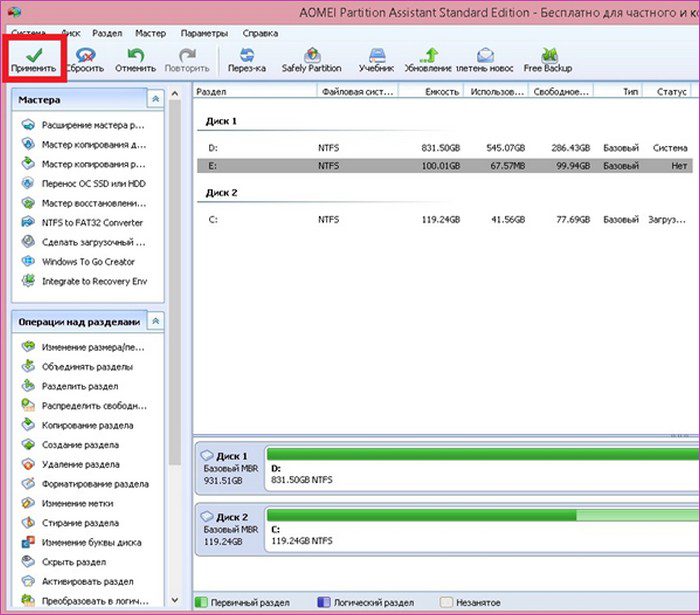This screenshot has width=700, height=615.
Task: Open Перенос ОС SSD или HDD wizard
Action: click(83, 183)
